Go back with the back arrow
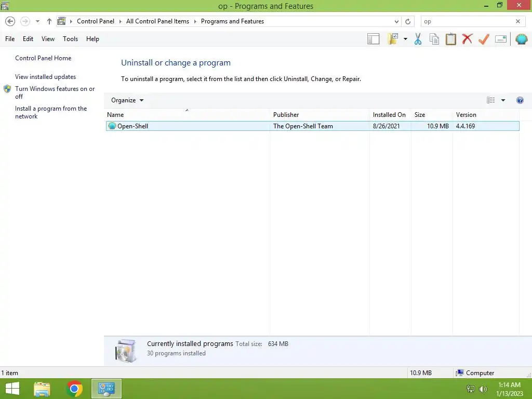532x399 pixels. click(x=10, y=21)
